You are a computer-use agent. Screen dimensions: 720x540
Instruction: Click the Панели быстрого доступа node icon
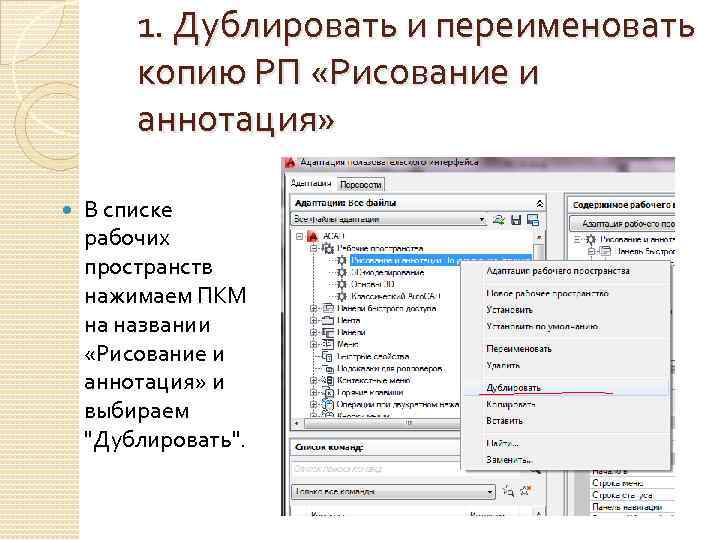coord(328,308)
